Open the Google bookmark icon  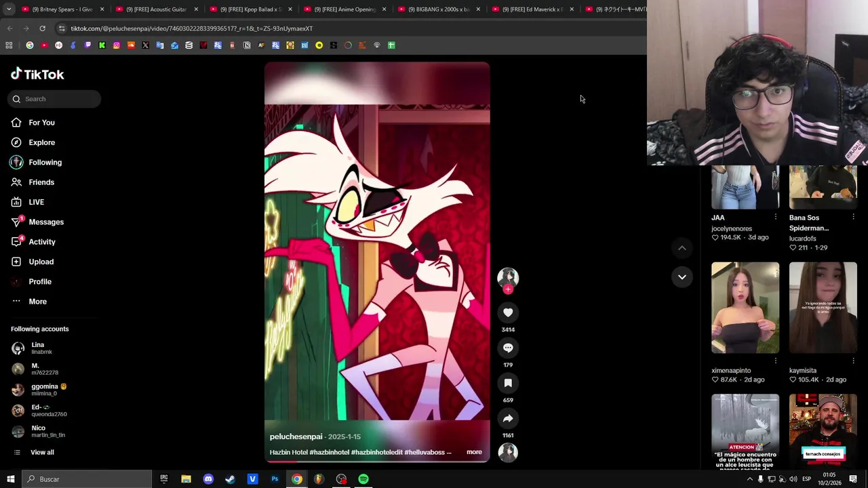30,45
